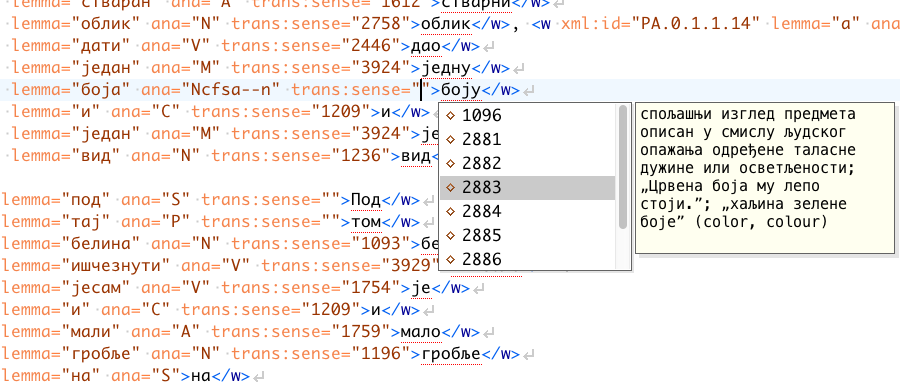Place cursor in empty trans:sense of боја line

tap(421, 90)
